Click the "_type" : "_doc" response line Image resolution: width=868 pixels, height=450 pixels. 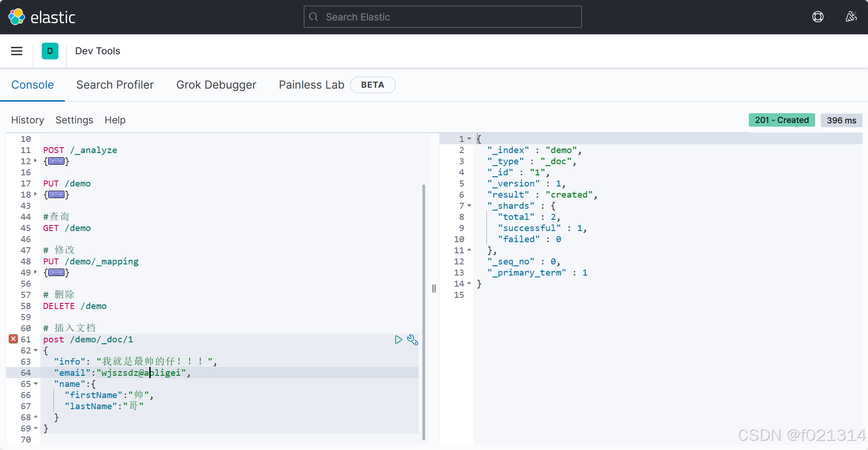pos(532,161)
